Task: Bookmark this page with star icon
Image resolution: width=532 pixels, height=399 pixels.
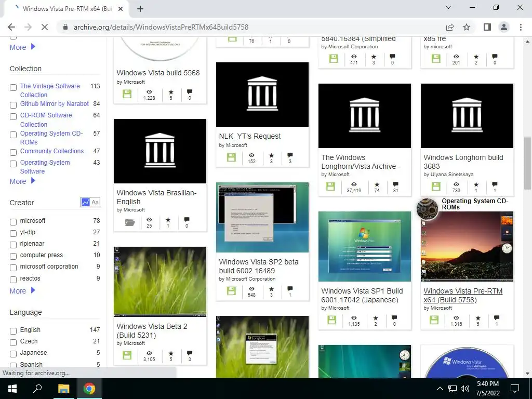Action: [467, 27]
